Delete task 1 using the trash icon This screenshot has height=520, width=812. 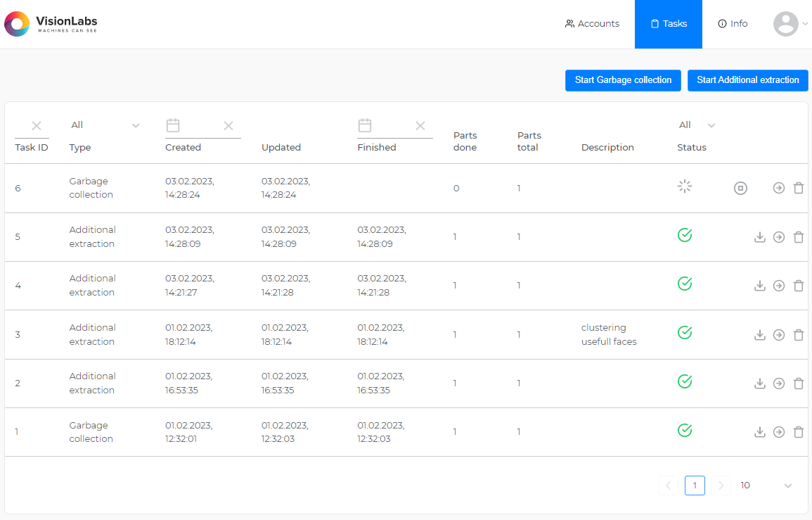(x=799, y=432)
